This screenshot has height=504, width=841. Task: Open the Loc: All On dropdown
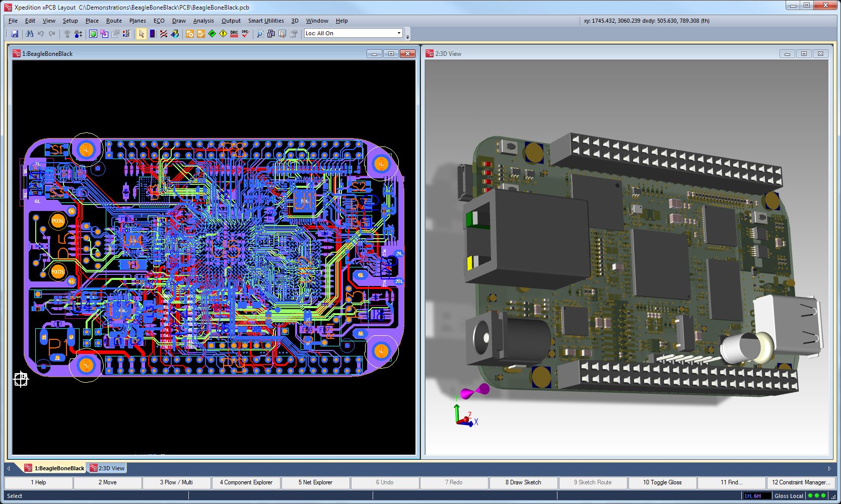click(x=399, y=33)
